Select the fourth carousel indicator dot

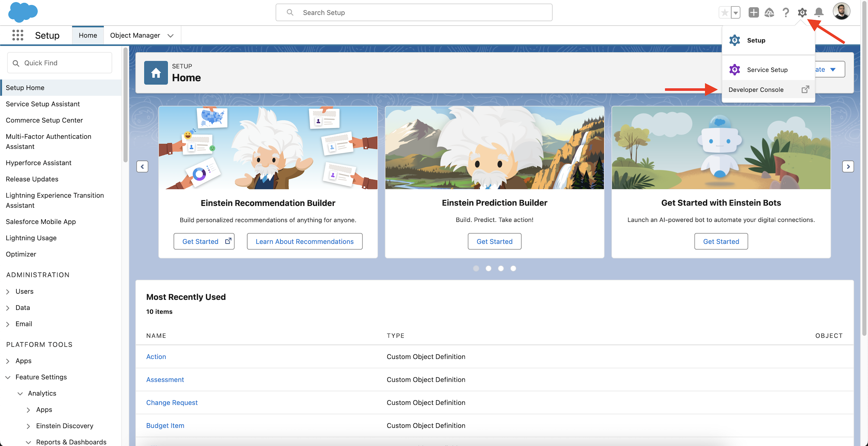pos(513,268)
